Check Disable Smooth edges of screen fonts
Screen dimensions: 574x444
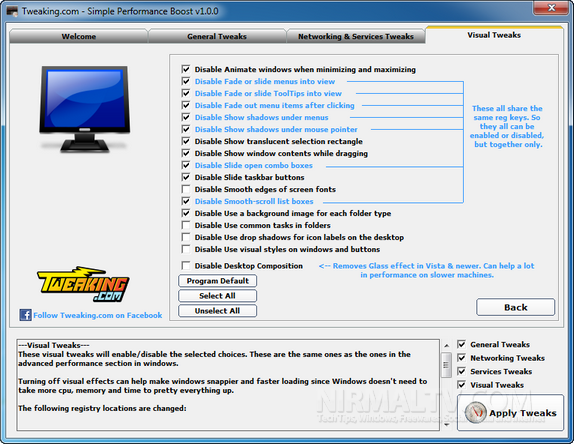pos(186,189)
